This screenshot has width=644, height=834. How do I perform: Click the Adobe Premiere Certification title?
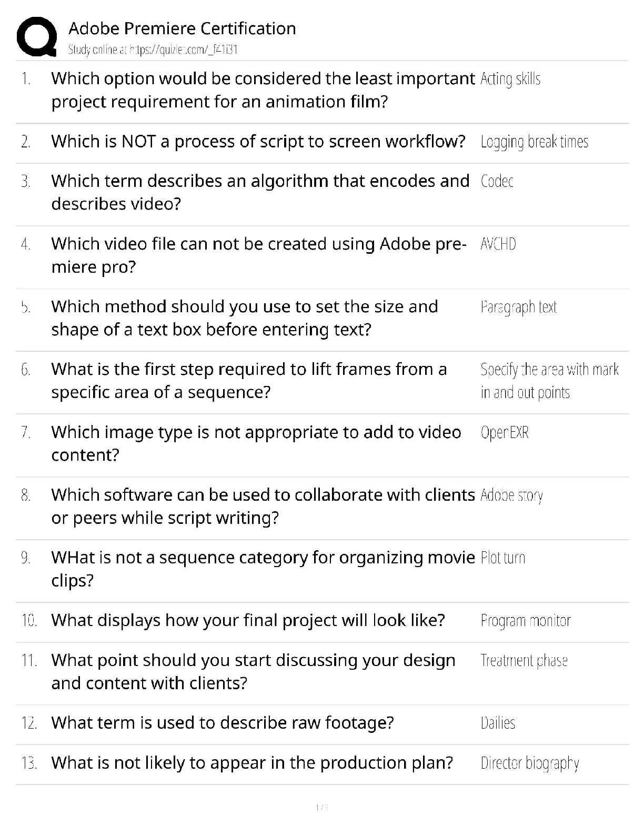click(x=182, y=28)
